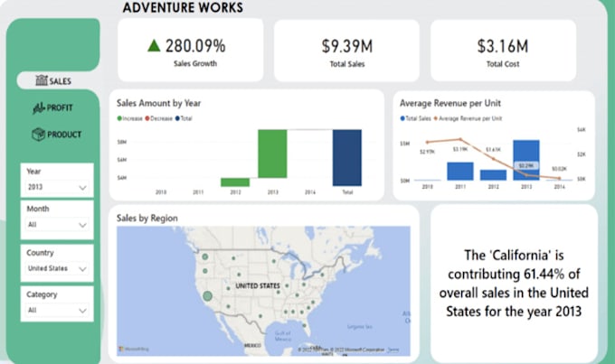Open the Terms link on the map
Viewport: 615px width, 364px height.
coord(393,350)
